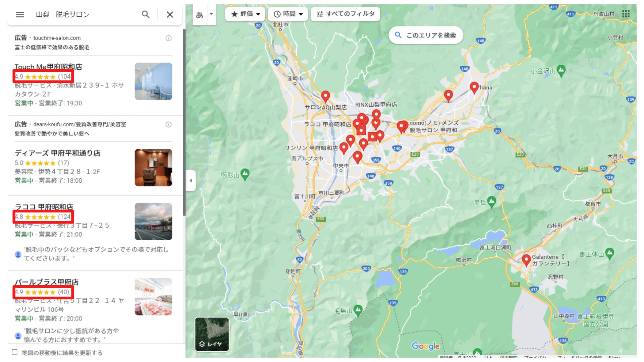This screenshot has width=644, height=362.
Task: Click the 櫛形山 mountain marker
Action: click(x=245, y=174)
